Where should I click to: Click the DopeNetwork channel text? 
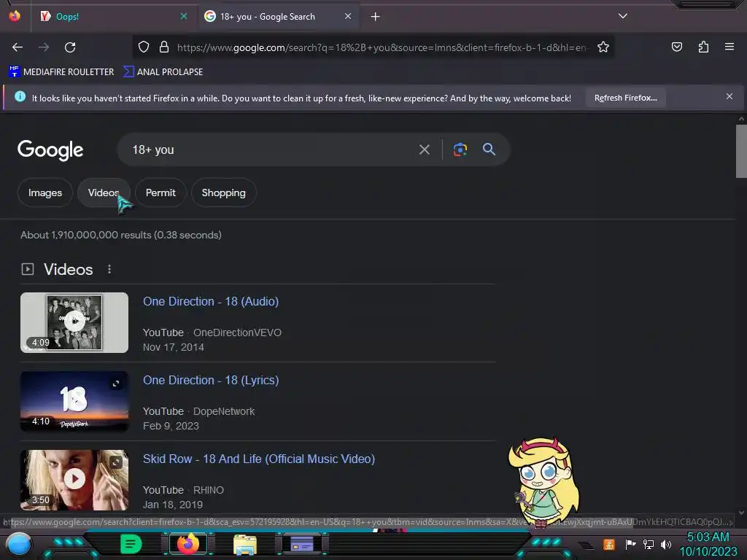tap(224, 411)
